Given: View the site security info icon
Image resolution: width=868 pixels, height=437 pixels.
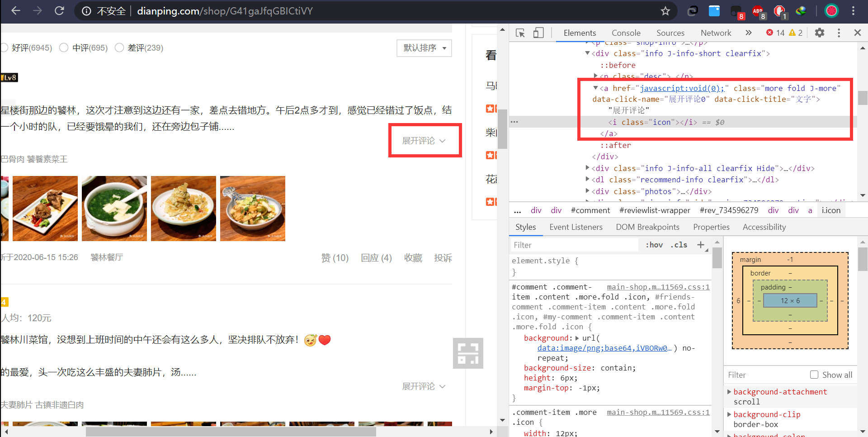Looking at the screenshot, I should click(x=86, y=11).
